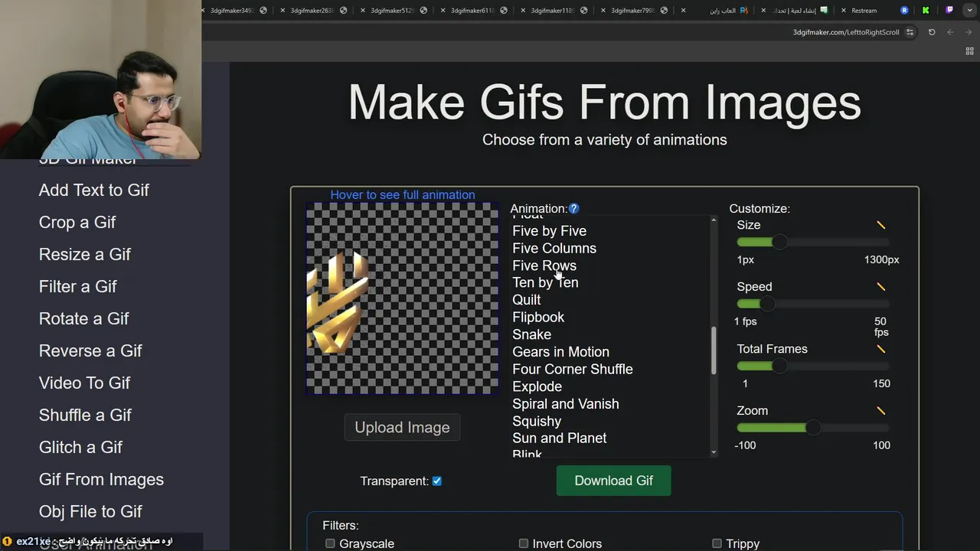Open the grid icon below the toolbar
This screenshot has width=980, height=551.
point(970,51)
